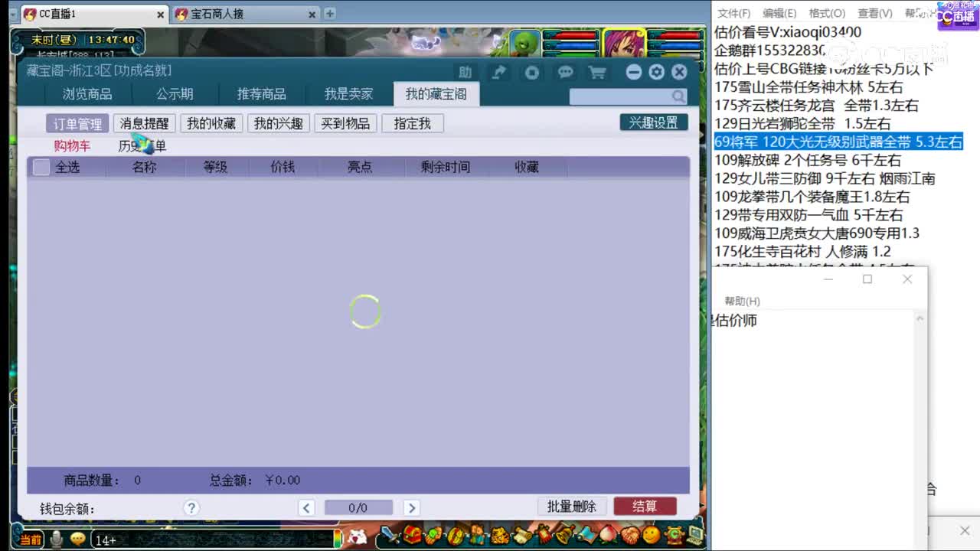
Task: Click the 助 help icon
Action: 467,71
